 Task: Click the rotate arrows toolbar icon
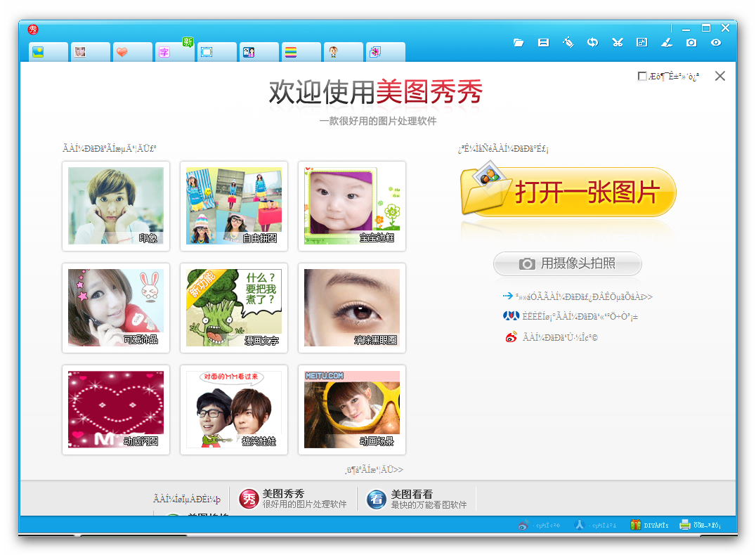[x=592, y=42]
